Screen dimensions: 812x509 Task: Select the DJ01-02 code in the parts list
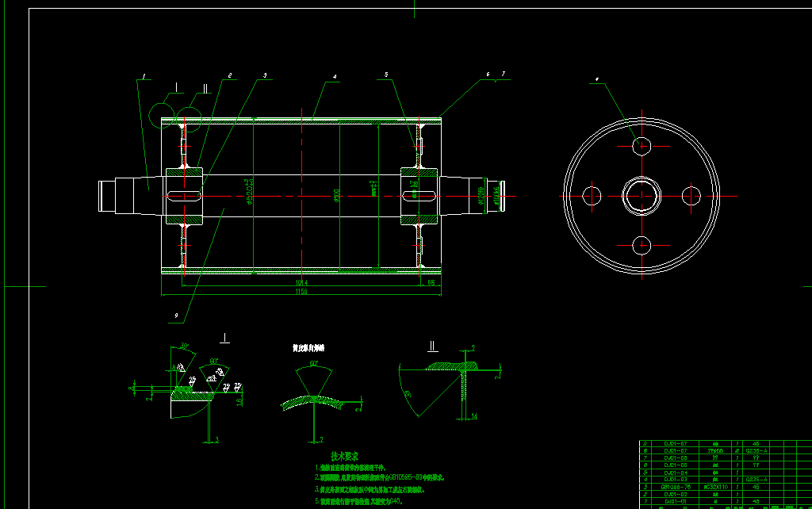[676, 494]
